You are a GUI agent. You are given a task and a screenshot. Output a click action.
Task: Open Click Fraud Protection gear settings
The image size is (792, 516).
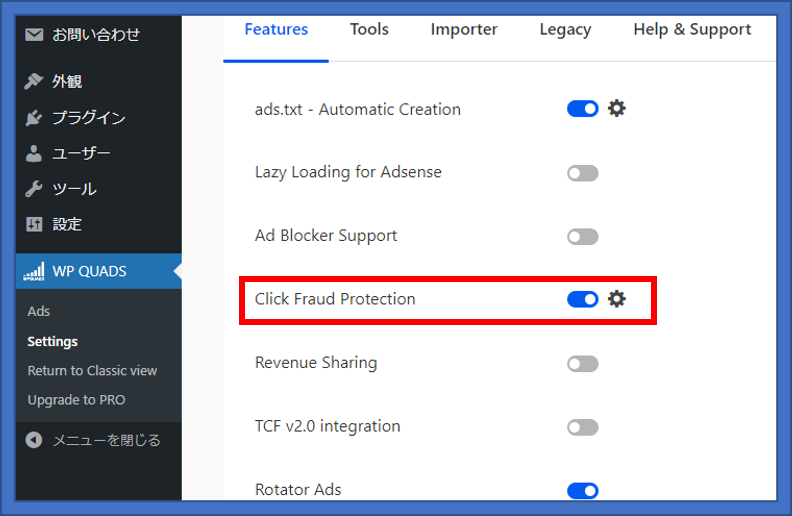pos(617,298)
